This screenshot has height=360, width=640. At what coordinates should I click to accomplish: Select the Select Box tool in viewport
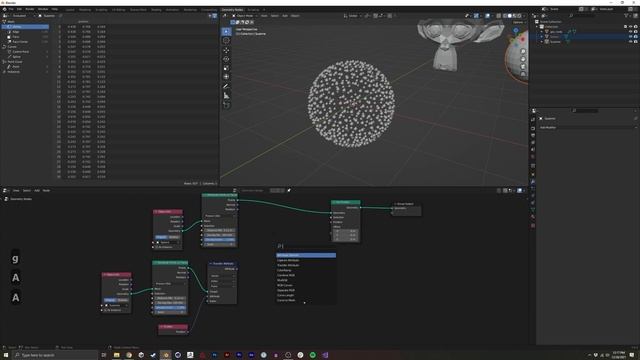coord(226,31)
